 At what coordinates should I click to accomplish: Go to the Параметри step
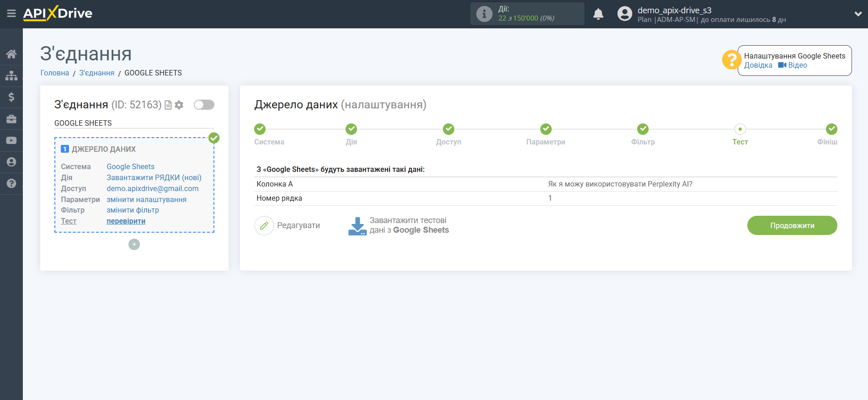[545, 129]
